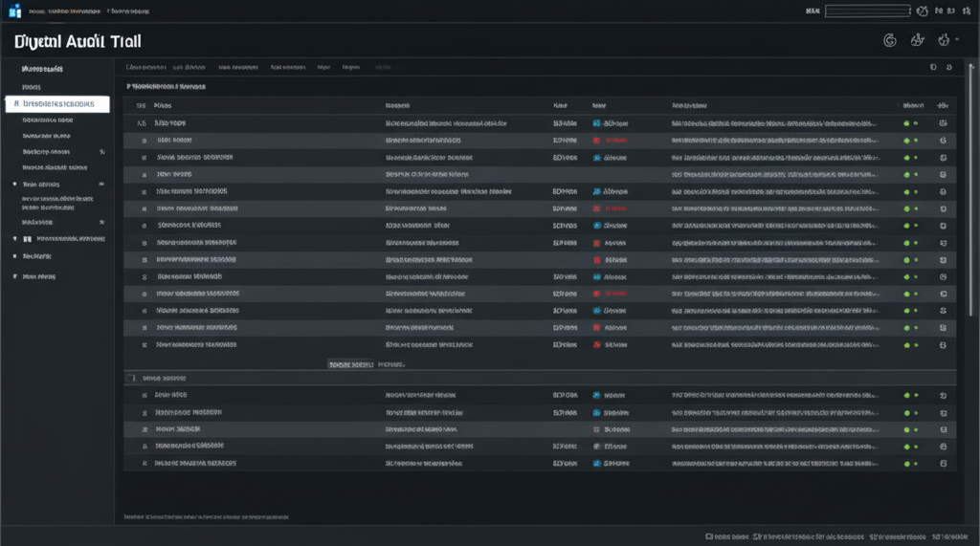Click the blue status icon in the first table row
The image size is (980, 546).
pyautogui.click(x=597, y=123)
